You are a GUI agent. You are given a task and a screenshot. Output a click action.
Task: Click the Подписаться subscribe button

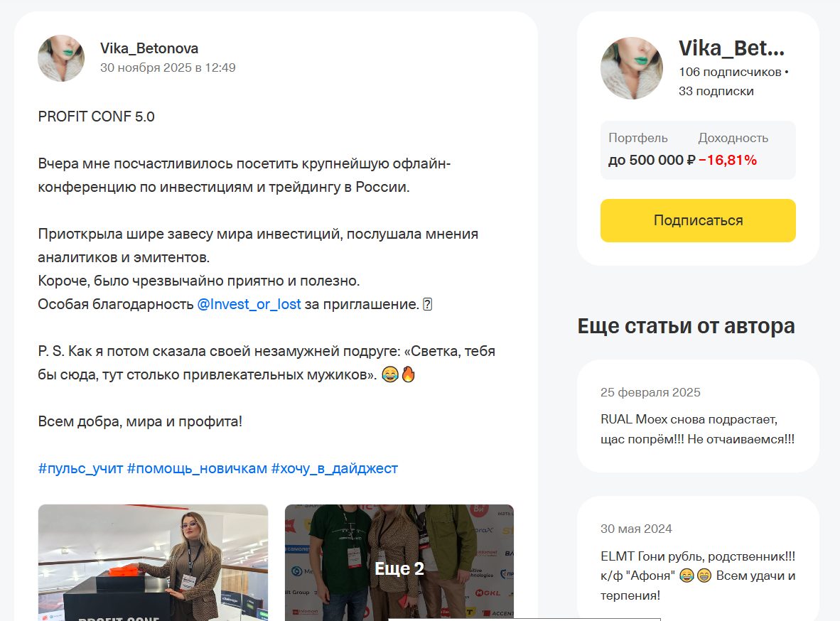698,220
